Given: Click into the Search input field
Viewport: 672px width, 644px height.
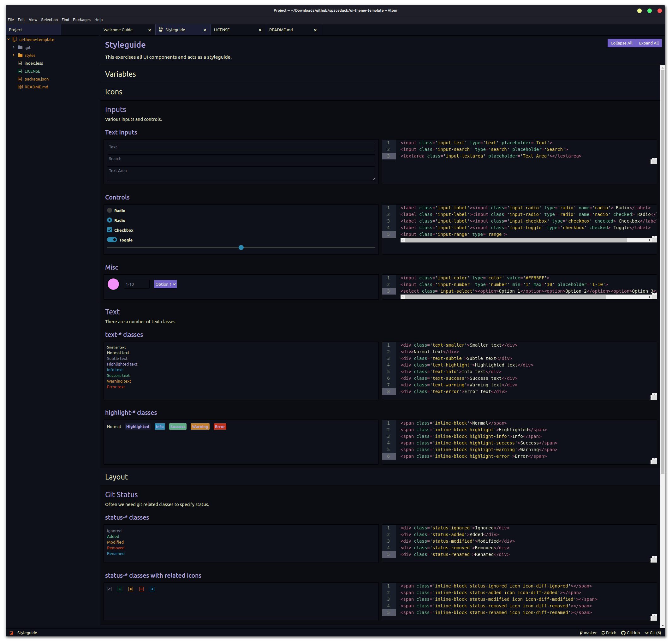Looking at the screenshot, I should 241,159.
